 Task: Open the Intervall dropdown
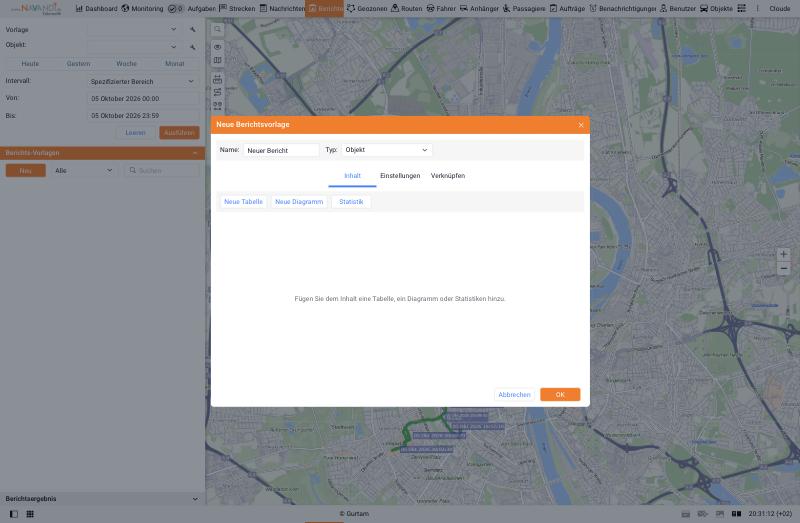coord(143,82)
